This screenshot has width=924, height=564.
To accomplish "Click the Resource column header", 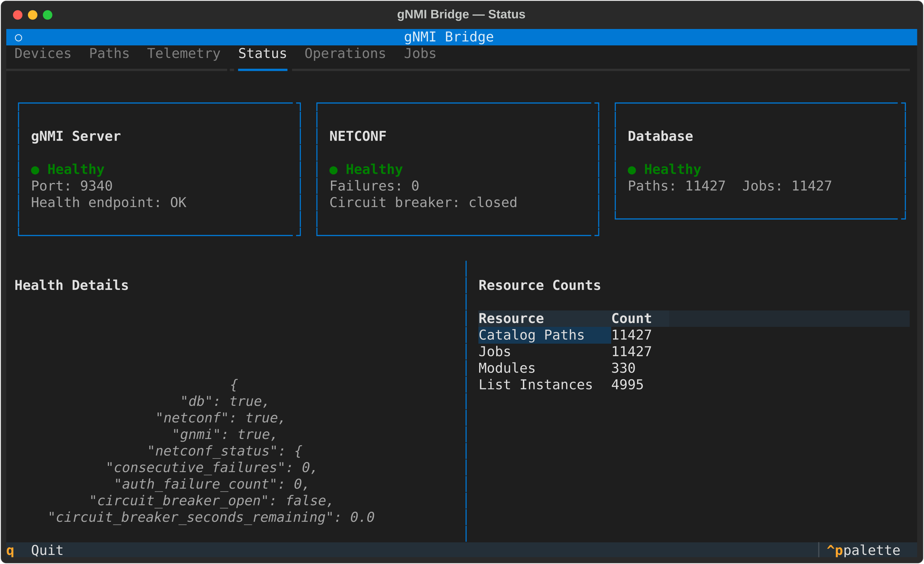I will pyautogui.click(x=511, y=318).
